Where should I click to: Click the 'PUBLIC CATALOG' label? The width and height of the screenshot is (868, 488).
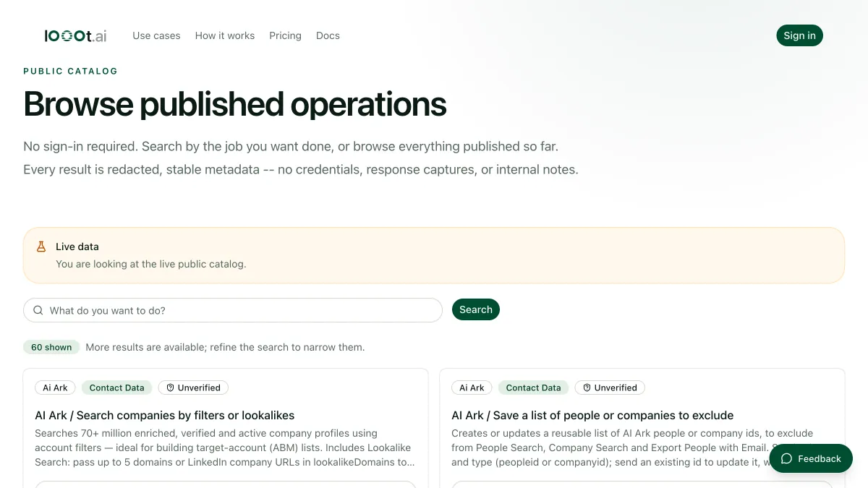(x=70, y=71)
